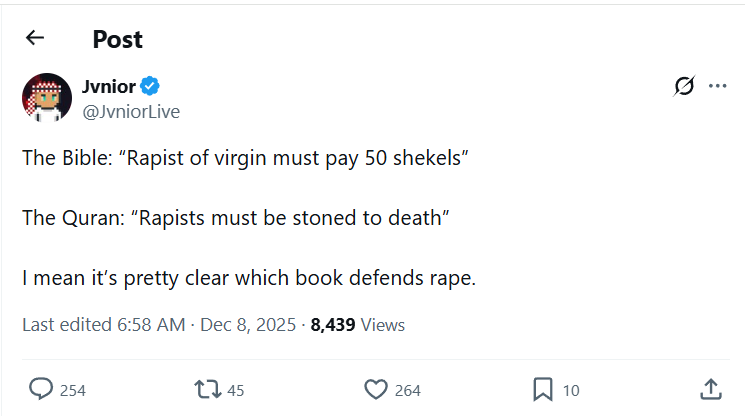Viewport: 745px width, 416px height.
Task: Go back using the left arrow
Action: (35, 38)
